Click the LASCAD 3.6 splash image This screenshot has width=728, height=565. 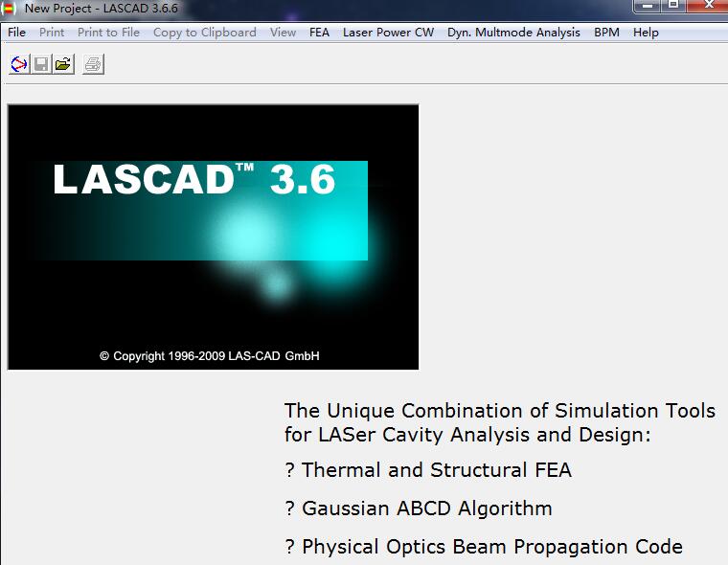(x=213, y=237)
